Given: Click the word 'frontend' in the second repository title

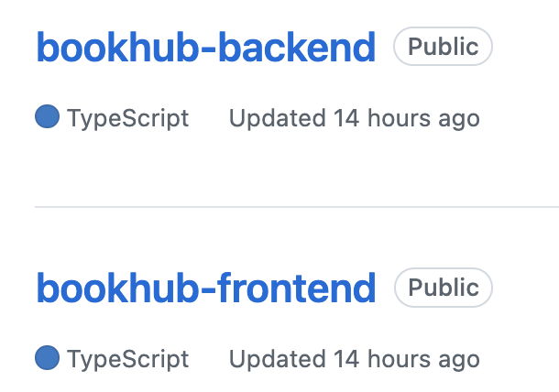Looking at the screenshot, I should 297,288.
